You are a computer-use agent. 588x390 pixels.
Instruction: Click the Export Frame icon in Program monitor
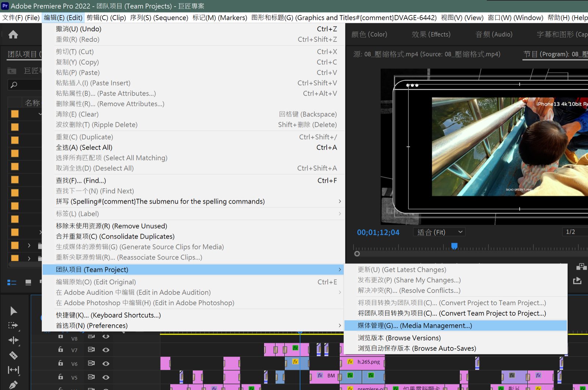tap(577, 280)
